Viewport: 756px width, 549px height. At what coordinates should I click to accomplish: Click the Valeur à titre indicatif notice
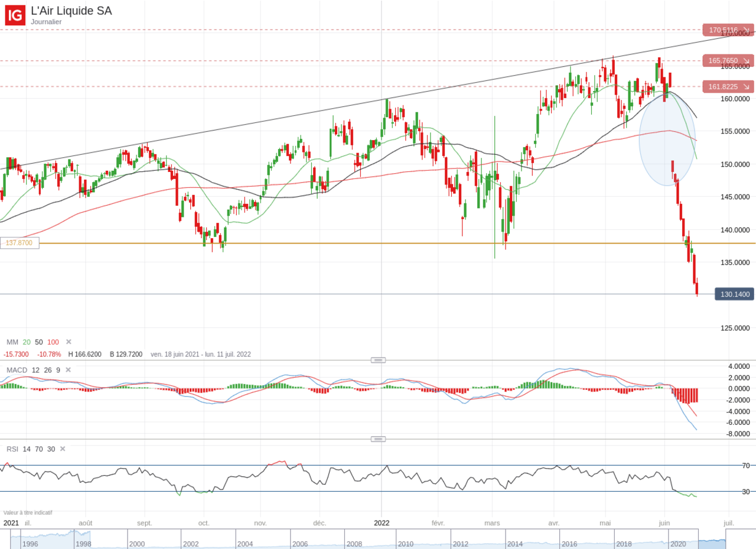click(28, 513)
